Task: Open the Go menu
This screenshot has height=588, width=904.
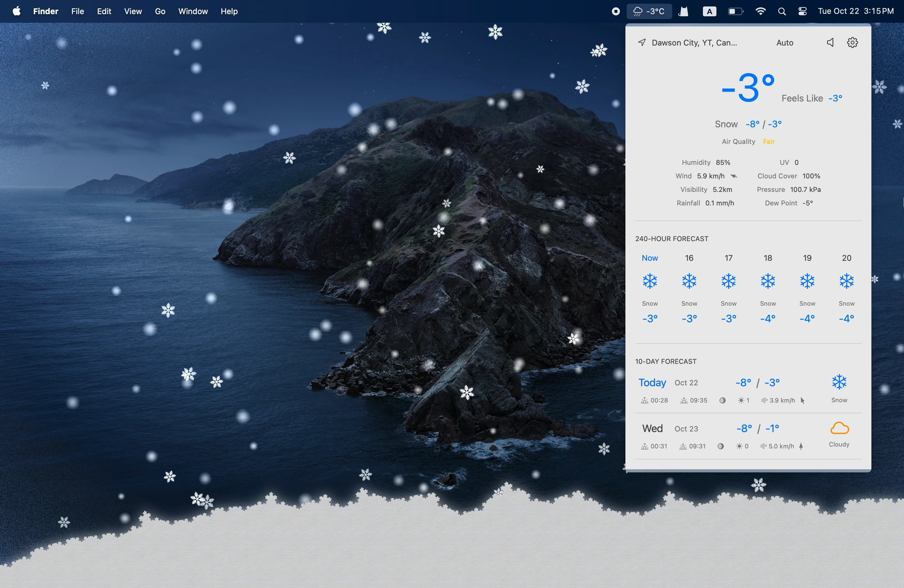Action: 160,11
